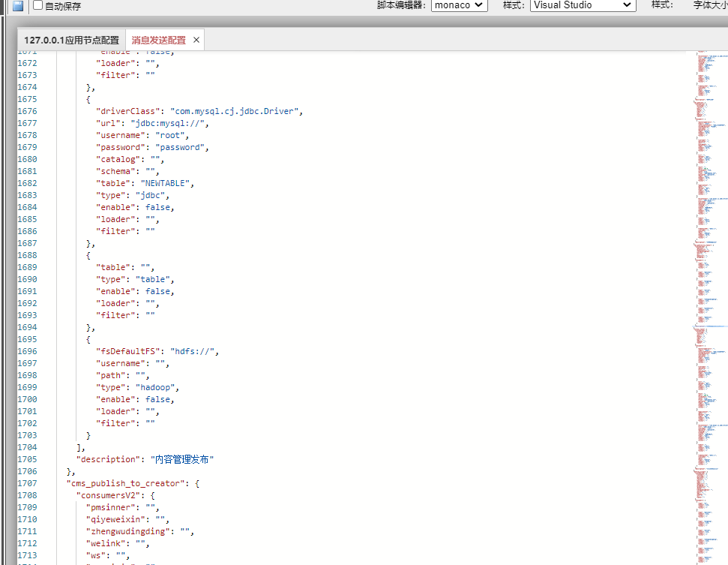Click line number 1707 in the gutter

(27, 483)
